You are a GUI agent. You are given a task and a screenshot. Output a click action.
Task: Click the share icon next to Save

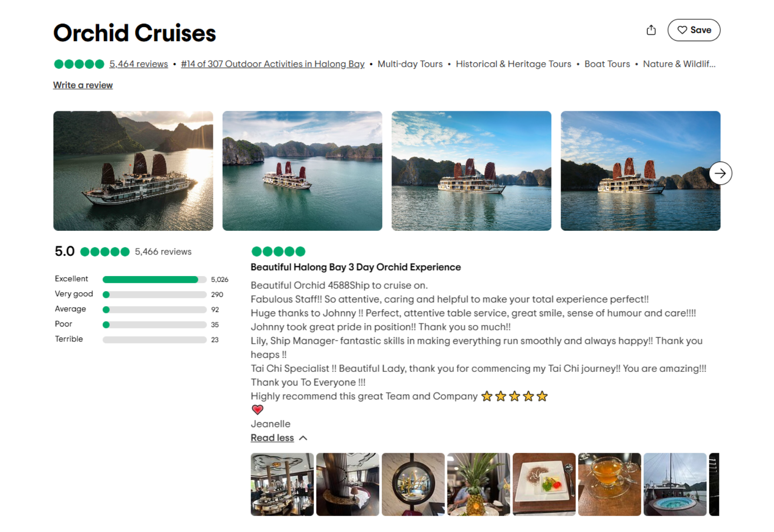click(651, 30)
